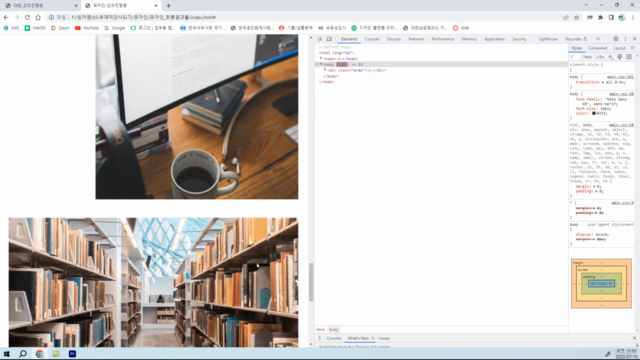This screenshot has height=360, width=640.
Task: Click the #333 color swatch
Action: [x=594, y=113]
